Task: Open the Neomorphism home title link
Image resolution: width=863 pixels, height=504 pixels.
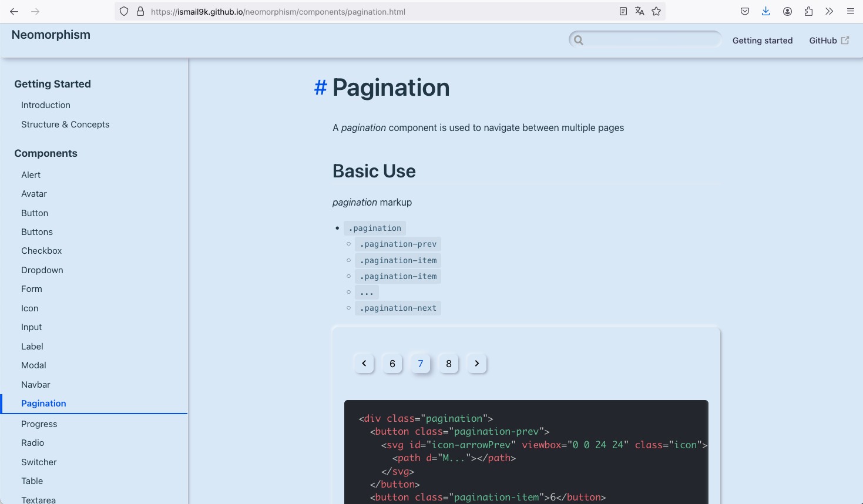Action: pos(51,35)
